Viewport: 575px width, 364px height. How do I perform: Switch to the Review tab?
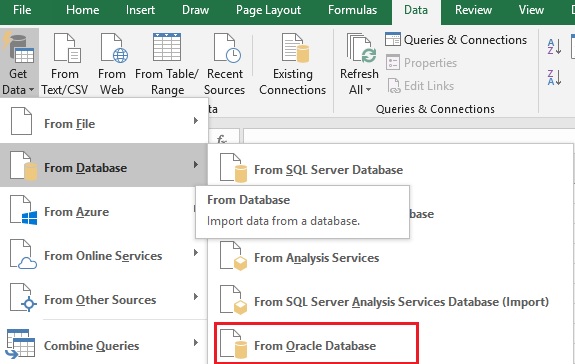pos(473,10)
